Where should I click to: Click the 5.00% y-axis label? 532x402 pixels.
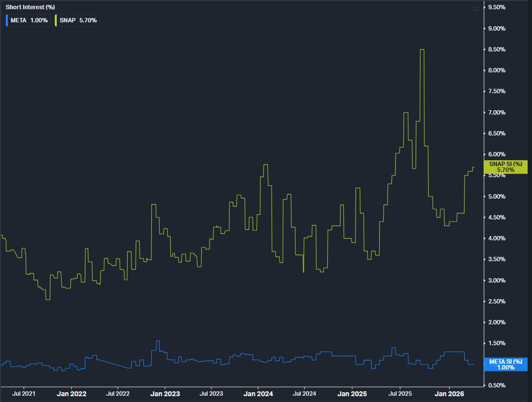coord(497,197)
